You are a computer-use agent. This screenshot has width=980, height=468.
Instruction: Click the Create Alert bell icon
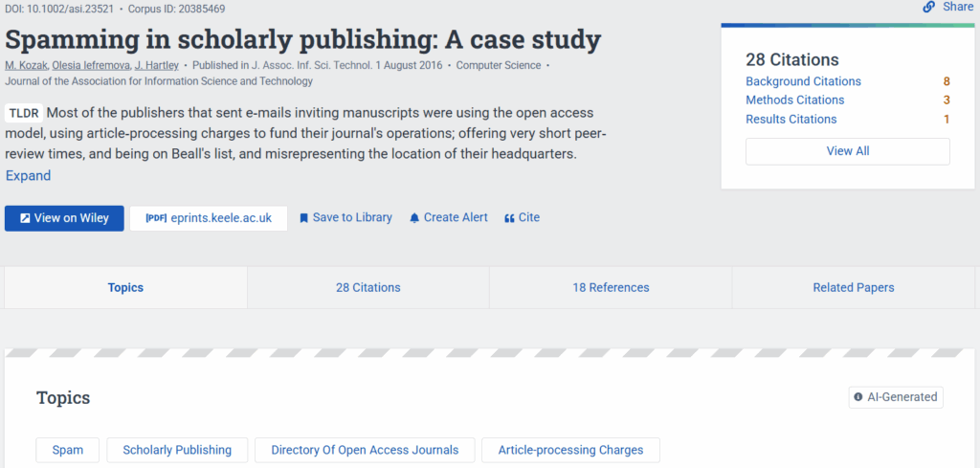[414, 218]
